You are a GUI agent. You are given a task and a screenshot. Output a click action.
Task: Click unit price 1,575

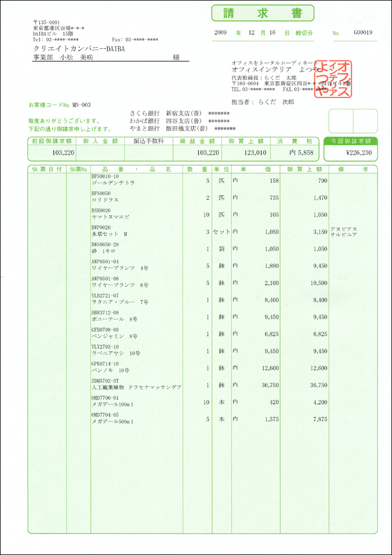click(x=272, y=419)
